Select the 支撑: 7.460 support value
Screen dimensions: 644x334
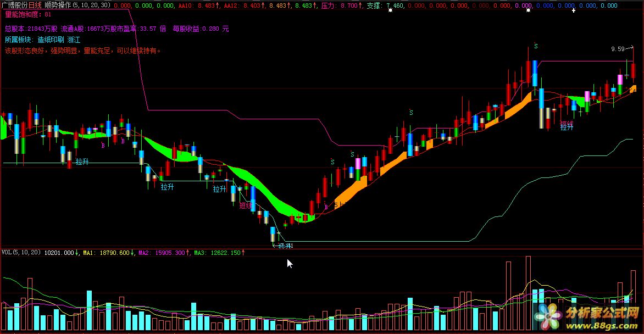point(385,5)
